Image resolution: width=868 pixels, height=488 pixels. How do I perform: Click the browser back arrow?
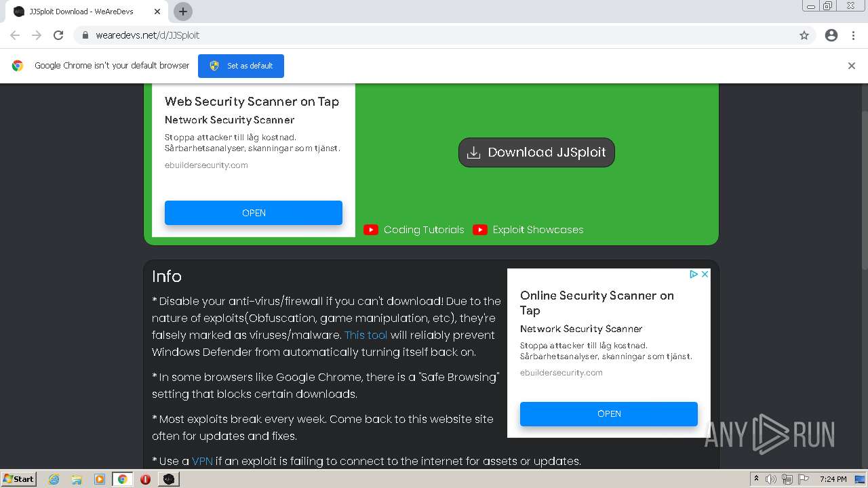click(15, 35)
